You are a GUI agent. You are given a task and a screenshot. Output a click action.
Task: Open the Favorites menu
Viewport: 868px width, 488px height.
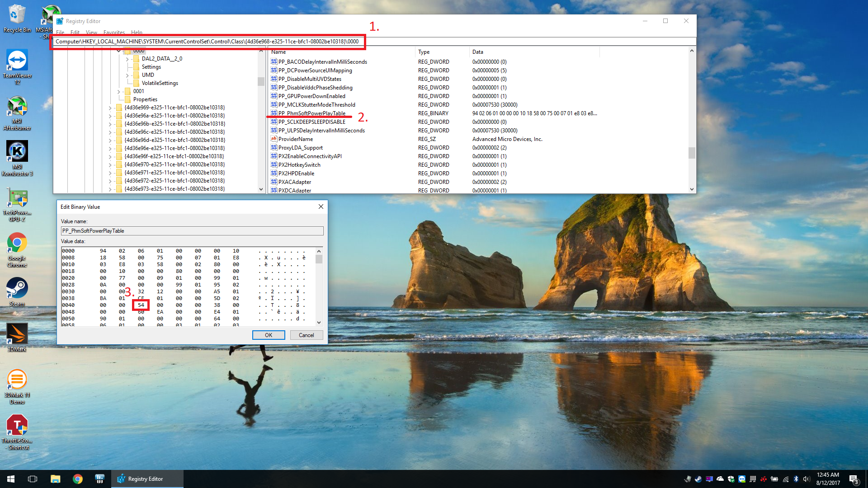pos(114,33)
